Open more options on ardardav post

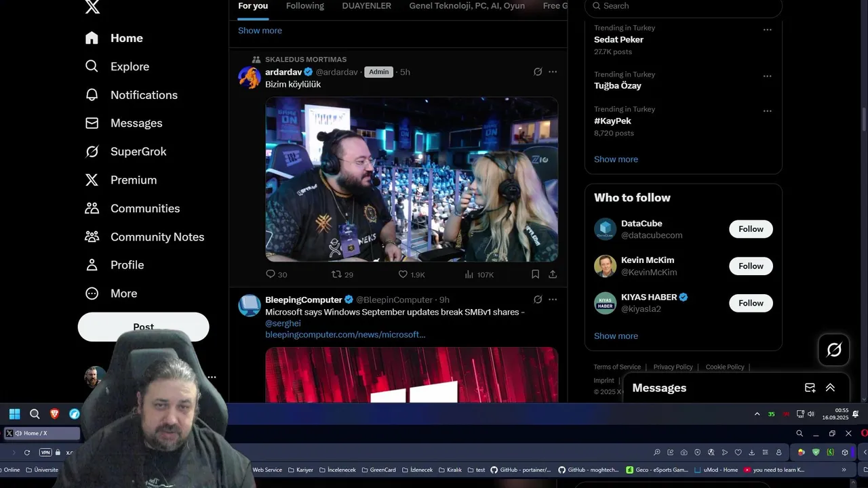pyautogui.click(x=553, y=72)
